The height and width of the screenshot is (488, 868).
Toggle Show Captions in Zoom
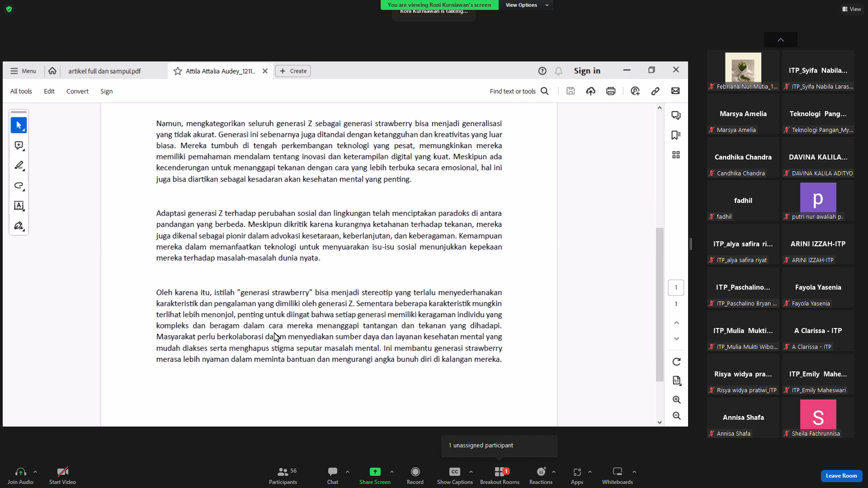pos(455,475)
